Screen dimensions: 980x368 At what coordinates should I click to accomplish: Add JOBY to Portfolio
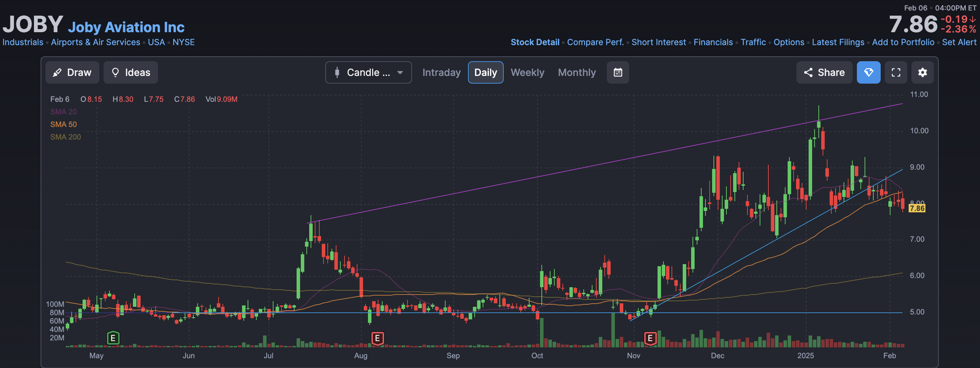tap(903, 42)
